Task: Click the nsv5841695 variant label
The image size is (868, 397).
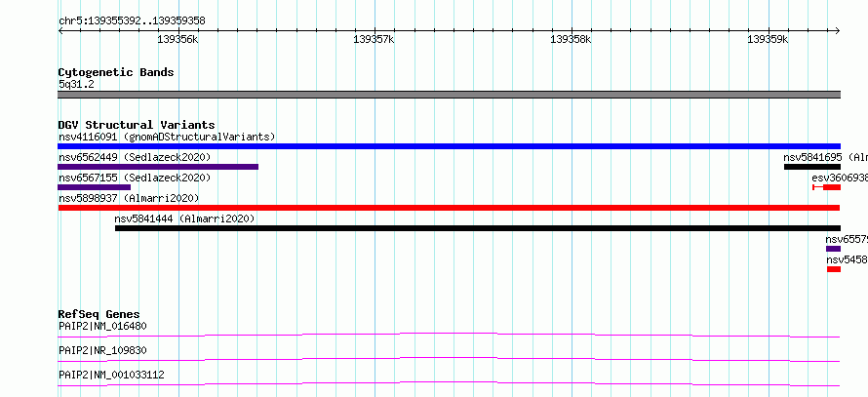Action: [825, 157]
